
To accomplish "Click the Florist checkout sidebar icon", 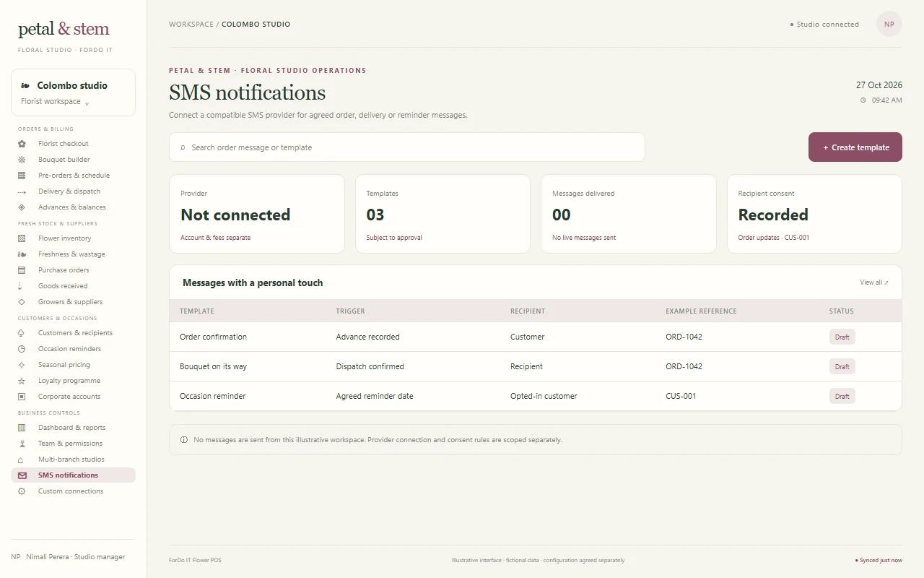I will (22, 144).
